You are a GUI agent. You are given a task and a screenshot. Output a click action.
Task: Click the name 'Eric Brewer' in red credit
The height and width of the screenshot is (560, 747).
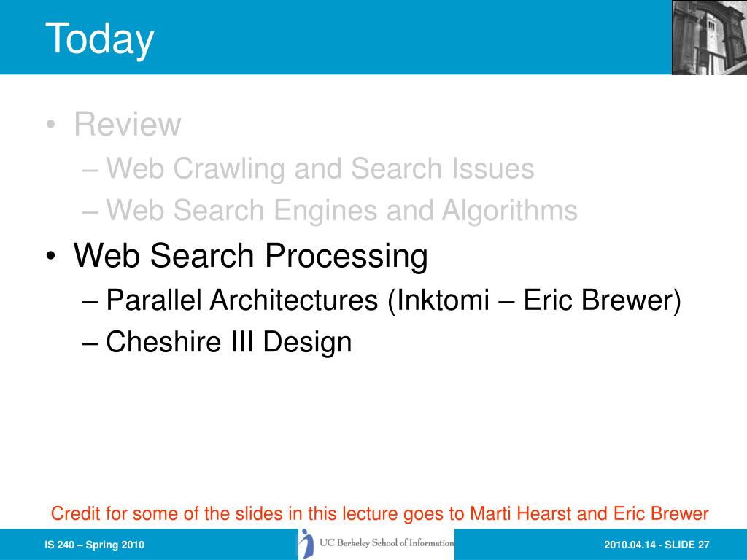(661, 514)
